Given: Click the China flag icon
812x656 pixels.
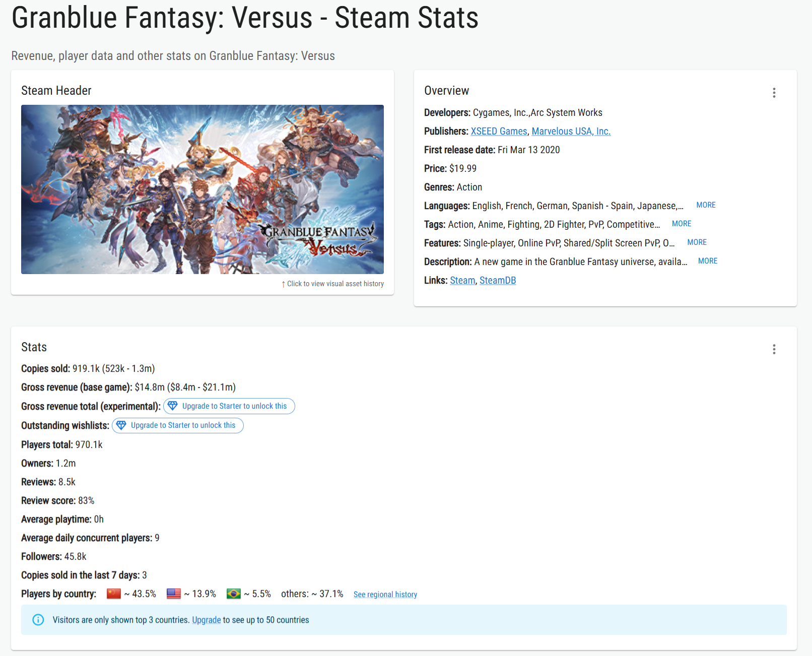Looking at the screenshot, I should [114, 594].
